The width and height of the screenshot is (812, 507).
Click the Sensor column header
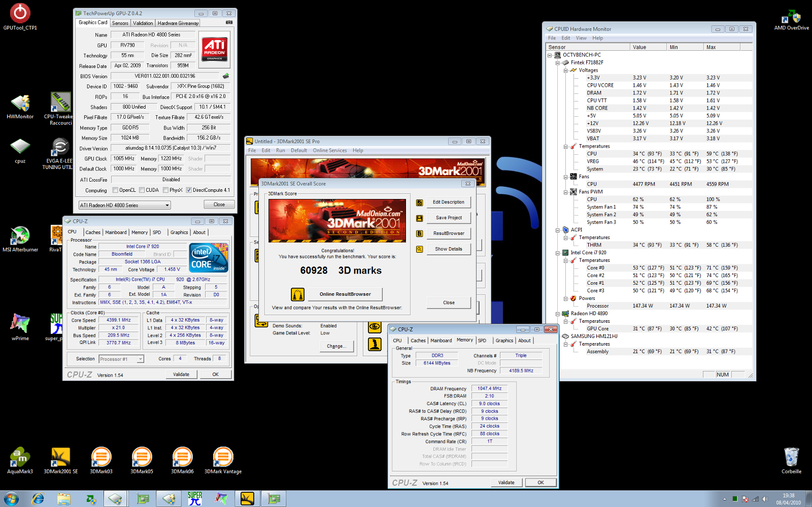[x=587, y=47]
